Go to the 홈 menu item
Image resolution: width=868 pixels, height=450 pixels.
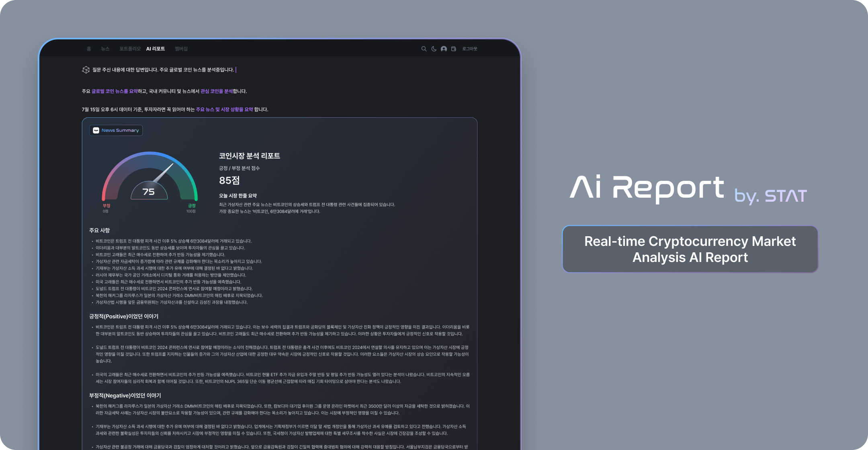(89, 49)
